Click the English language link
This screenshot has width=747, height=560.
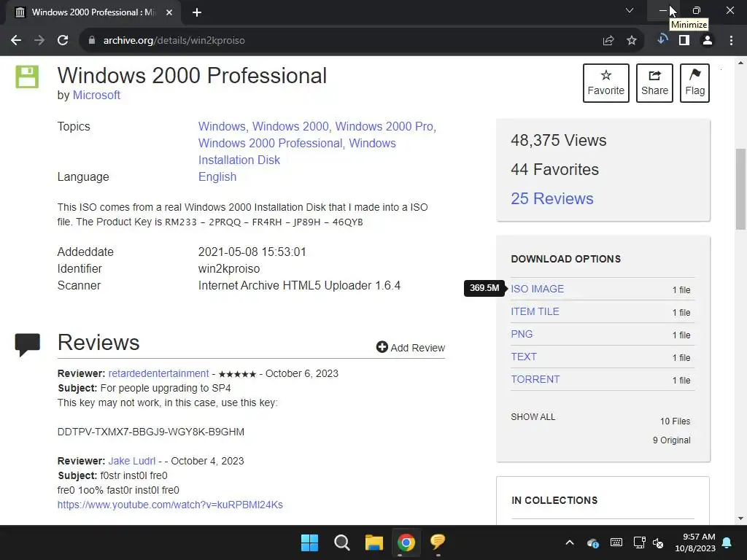click(x=217, y=176)
